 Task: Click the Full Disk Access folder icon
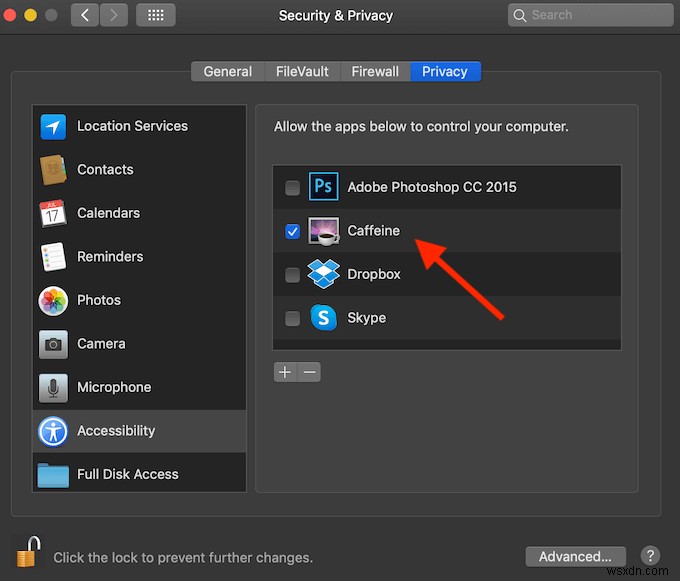point(53,474)
